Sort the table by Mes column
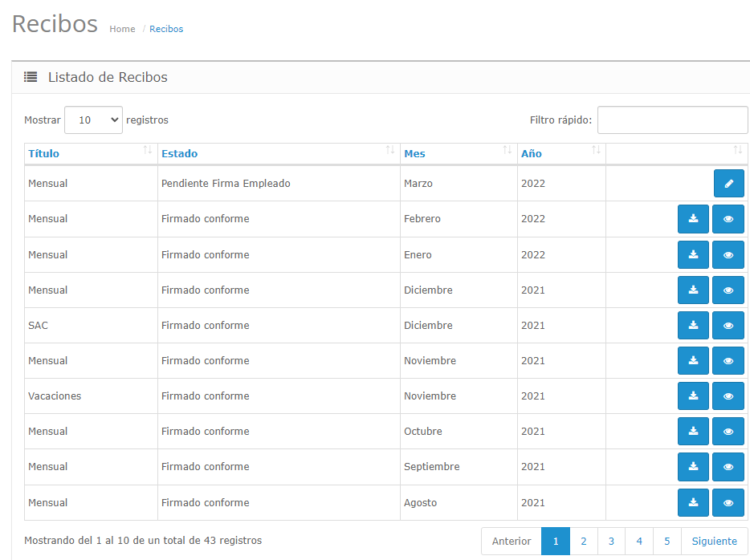The width and height of the screenshot is (750, 560). pyautogui.click(x=414, y=153)
